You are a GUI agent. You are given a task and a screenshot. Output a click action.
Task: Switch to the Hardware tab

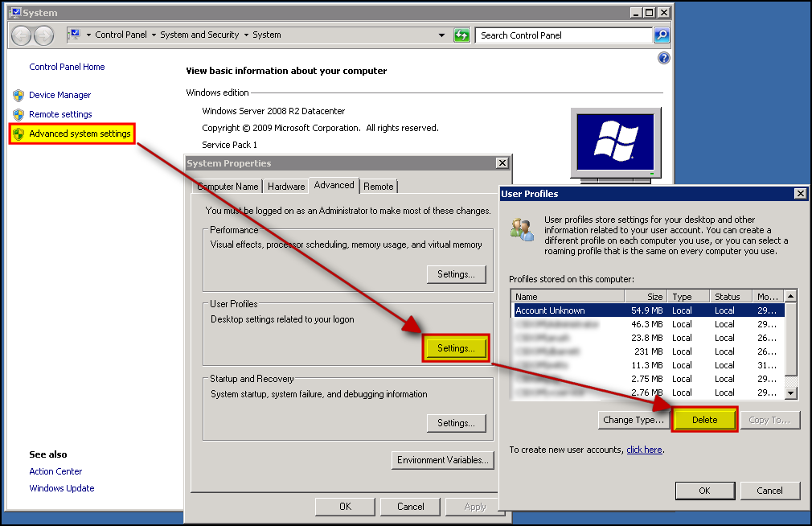pyautogui.click(x=286, y=187)
